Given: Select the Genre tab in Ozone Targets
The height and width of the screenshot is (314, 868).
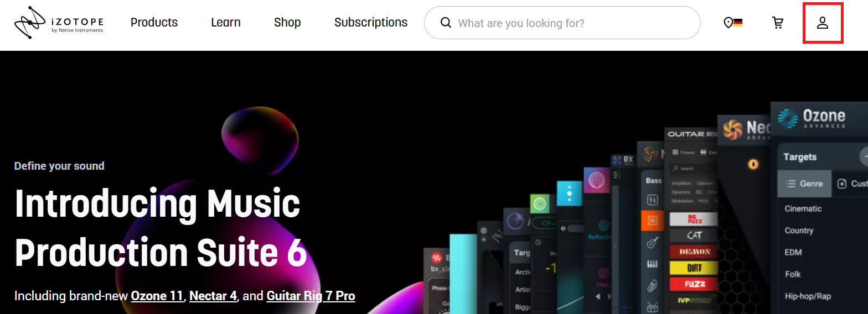Looking at the screenshot, I should [x=804, y=184].
